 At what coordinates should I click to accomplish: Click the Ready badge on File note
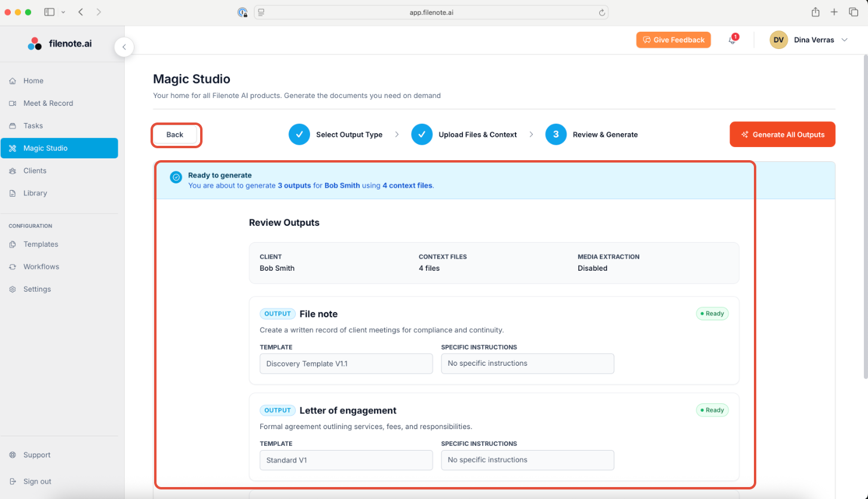[x=712, y=314]
